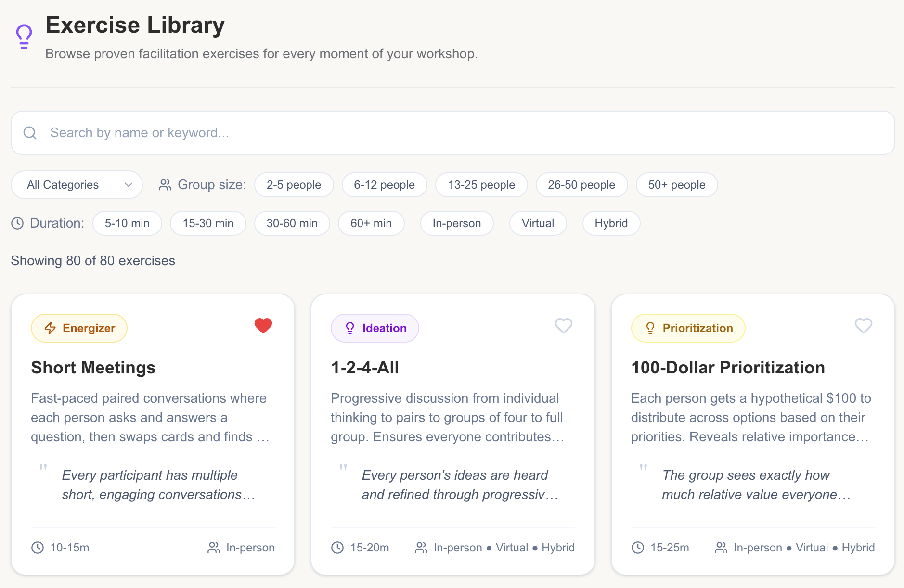Enable the Hybrid format filter
Viewport: 904px width, 588px height.
(610, 223)
